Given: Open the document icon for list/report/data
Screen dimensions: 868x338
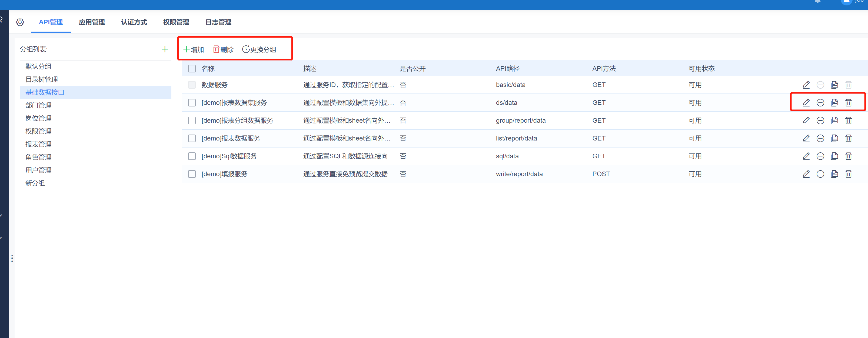Looking at the screenshot, I should pyautogui.click(x=834, y=138).
